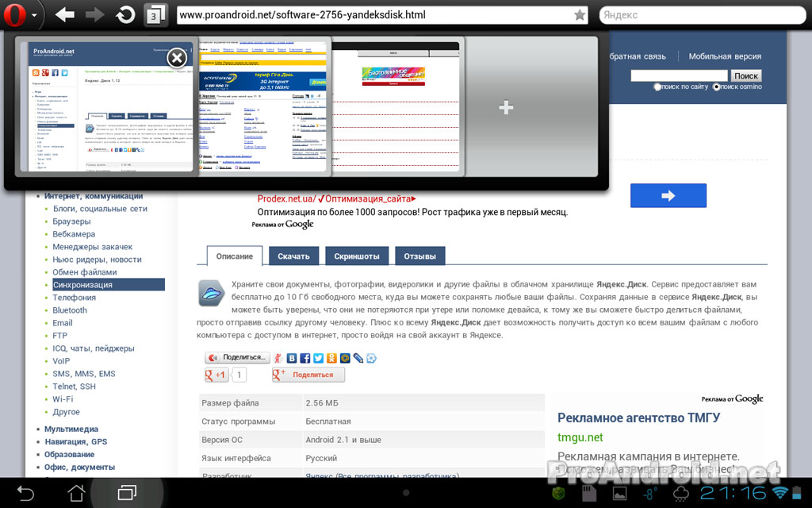Open Вебкамера category
Image resolution: width=812 pixels, height=508 pixels.
pyautogui.click(x=74, y=234)
